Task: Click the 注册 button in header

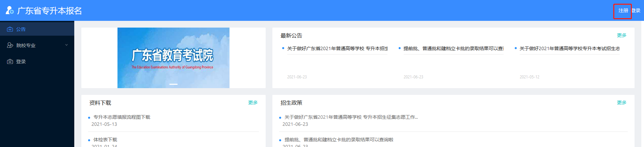Action: click(623, 11)
